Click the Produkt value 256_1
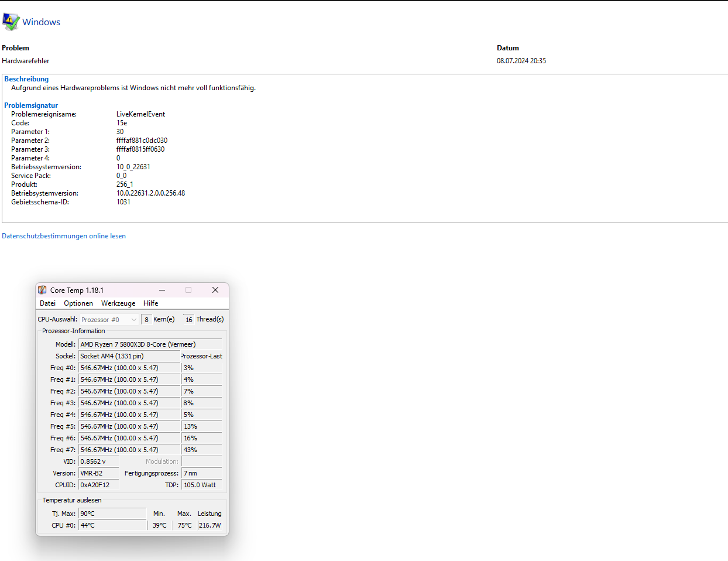Screen dimensions: 728x561 pyautogui.click(x=125, y=184)
